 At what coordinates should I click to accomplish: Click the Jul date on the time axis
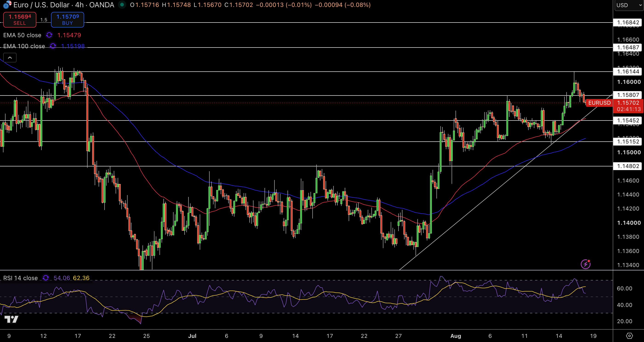coord(192,336)
